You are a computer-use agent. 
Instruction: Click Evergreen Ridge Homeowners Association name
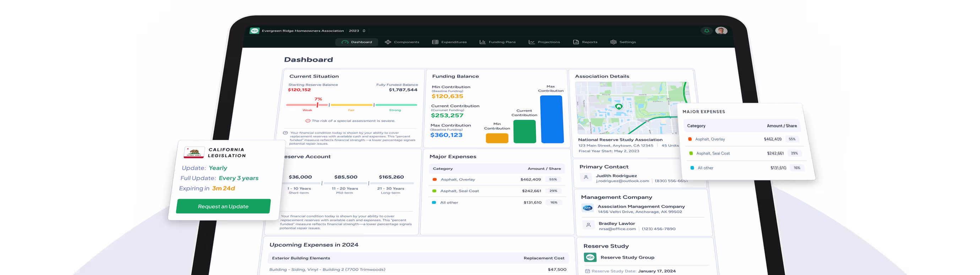pos(303,31)
